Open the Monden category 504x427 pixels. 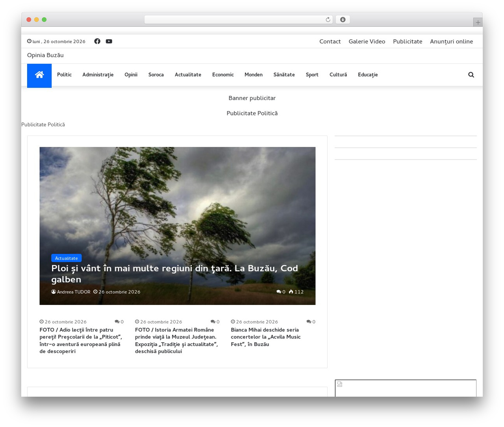pos(254,75)
